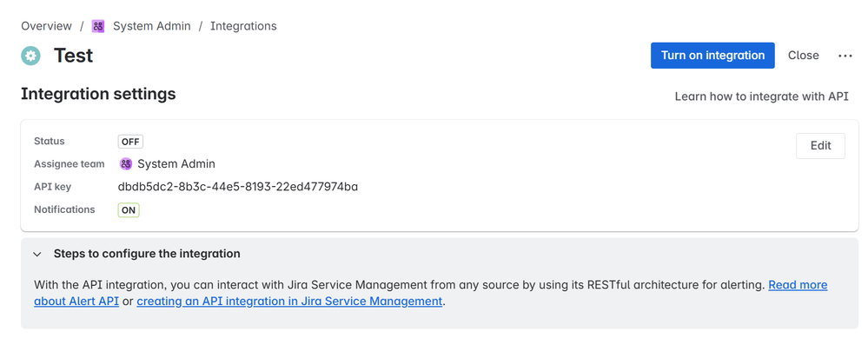Click the Test page title
This screenshot has height=345, width=868.
[73, 56]
